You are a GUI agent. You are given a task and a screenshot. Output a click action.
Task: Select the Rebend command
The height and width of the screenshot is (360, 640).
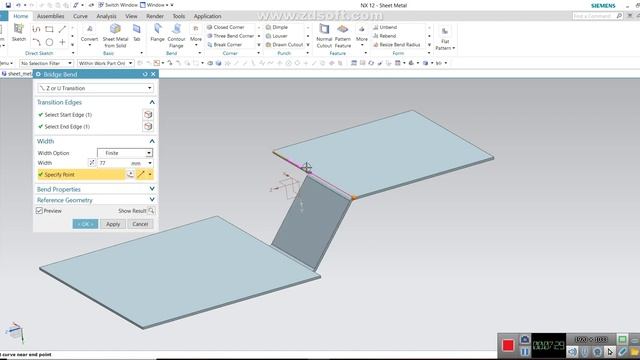(x=384, y=36)
